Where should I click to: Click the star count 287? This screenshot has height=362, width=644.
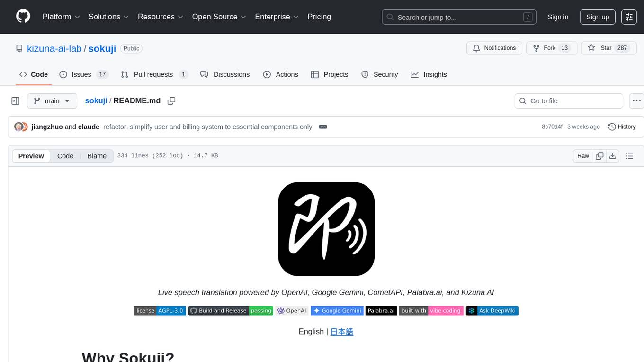[622, 48]
